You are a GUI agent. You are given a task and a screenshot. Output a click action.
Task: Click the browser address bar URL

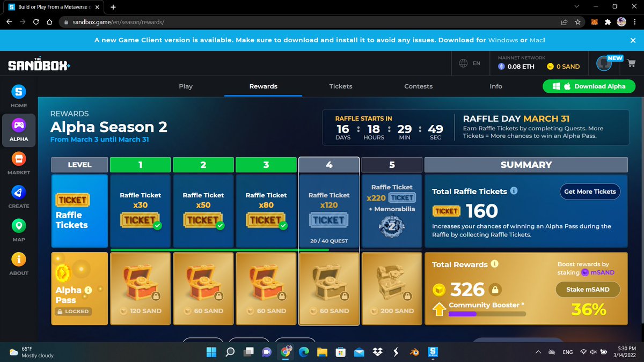point(118,23)
